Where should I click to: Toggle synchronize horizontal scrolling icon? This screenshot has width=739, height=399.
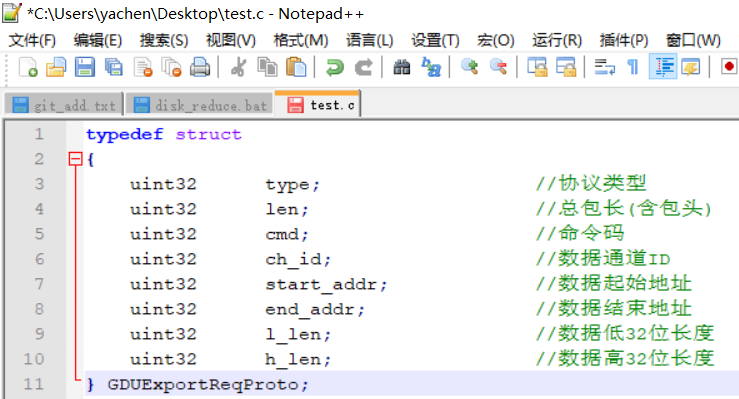click(566, 67)
